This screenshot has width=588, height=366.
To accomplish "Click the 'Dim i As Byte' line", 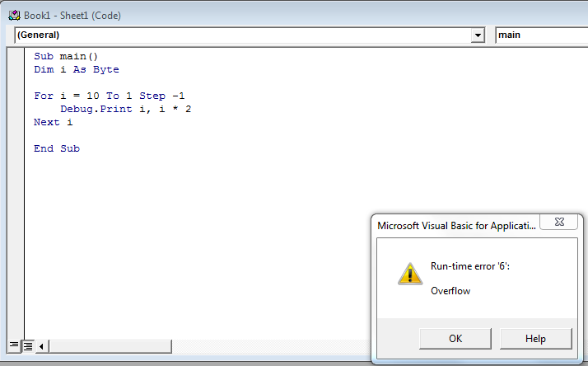I will (x=77, y=69).
